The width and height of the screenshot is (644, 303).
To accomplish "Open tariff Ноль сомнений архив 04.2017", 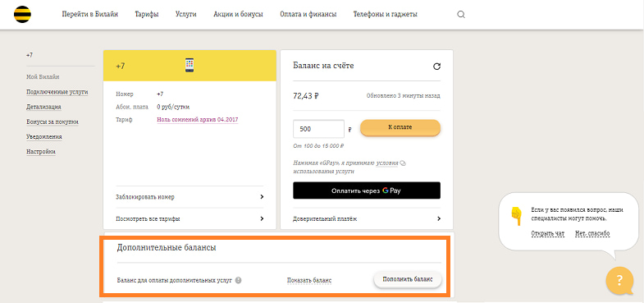I will point(198,120).
